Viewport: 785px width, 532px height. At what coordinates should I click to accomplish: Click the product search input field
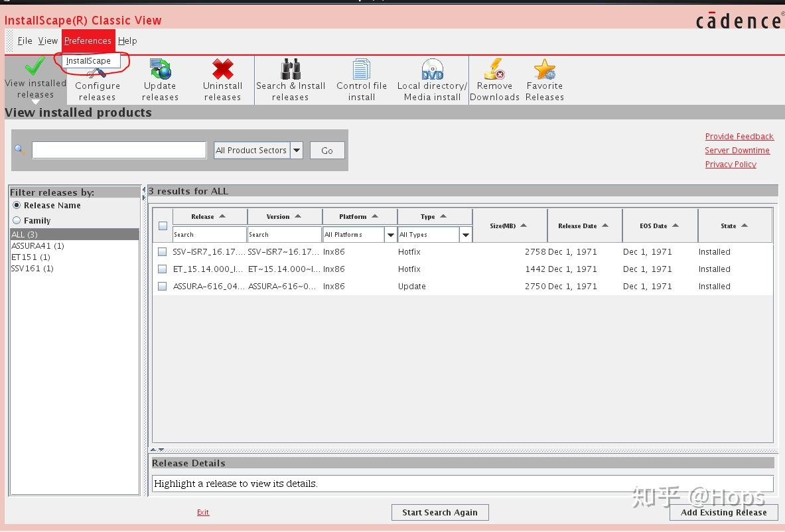pos(119,150)
